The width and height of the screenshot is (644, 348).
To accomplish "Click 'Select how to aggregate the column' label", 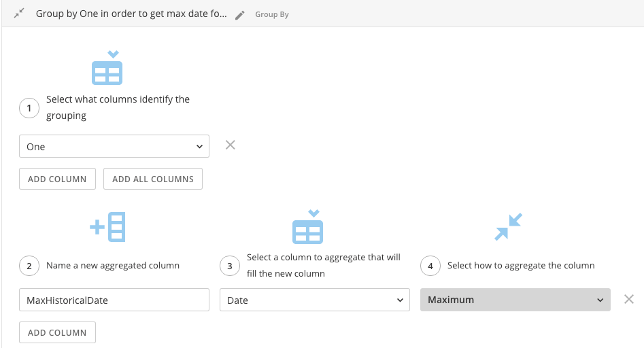I will coord(521,266).
